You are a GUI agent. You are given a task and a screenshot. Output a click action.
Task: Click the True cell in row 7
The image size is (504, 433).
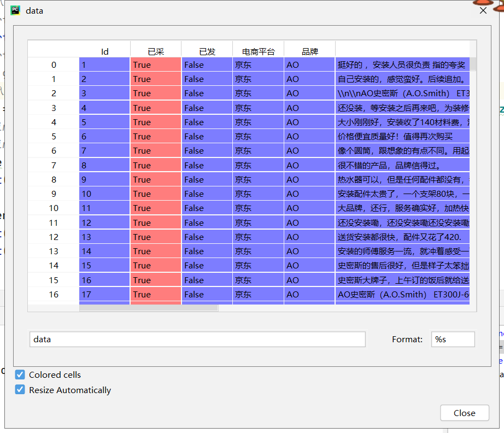[x=156, y=165]
